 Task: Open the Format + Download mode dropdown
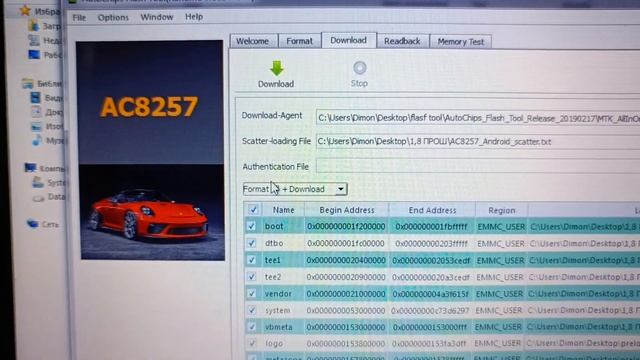[295, 189]
